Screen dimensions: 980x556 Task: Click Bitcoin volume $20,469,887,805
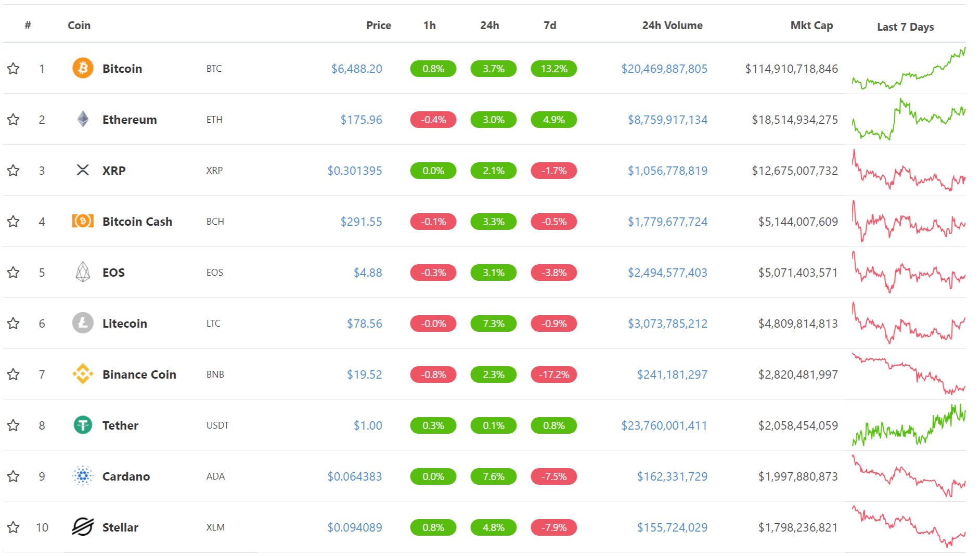(x=664, y=69)
